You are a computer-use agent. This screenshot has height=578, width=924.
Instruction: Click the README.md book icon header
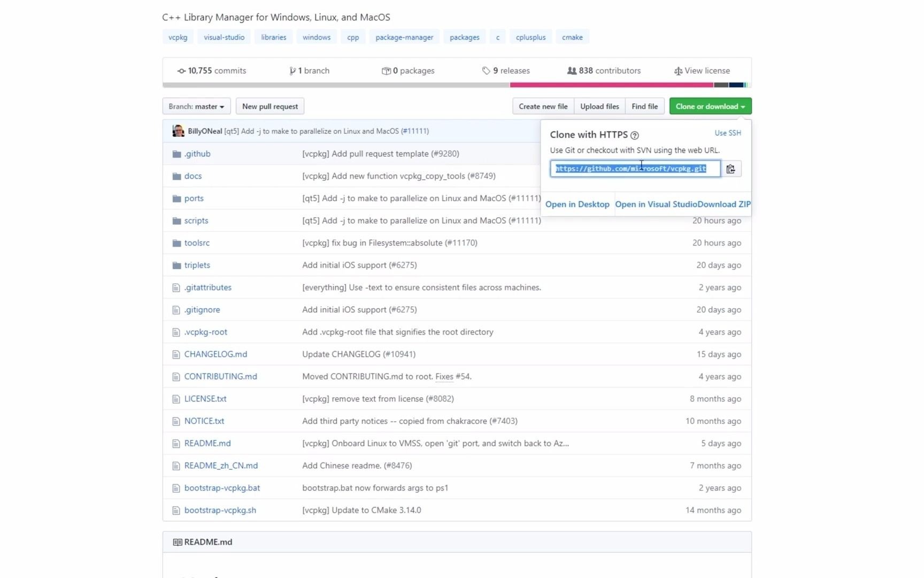[178, 543]
